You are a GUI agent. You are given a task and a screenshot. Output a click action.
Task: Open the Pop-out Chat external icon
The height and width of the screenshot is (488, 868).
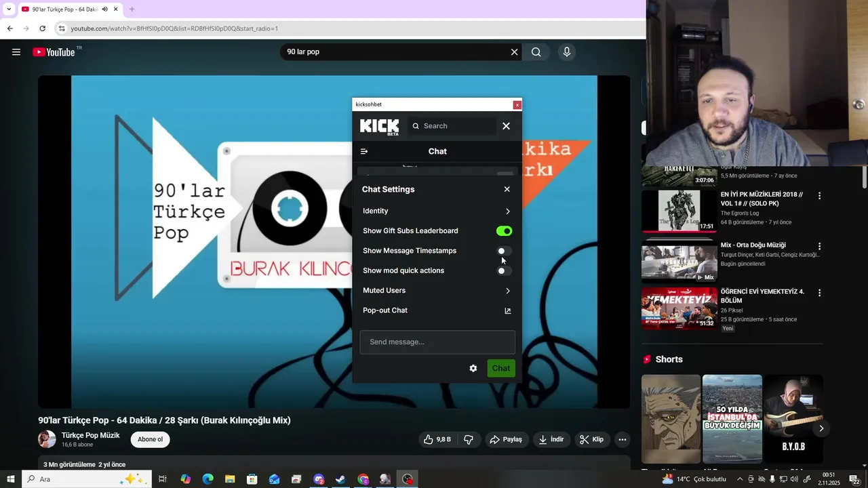click(507, 310)
